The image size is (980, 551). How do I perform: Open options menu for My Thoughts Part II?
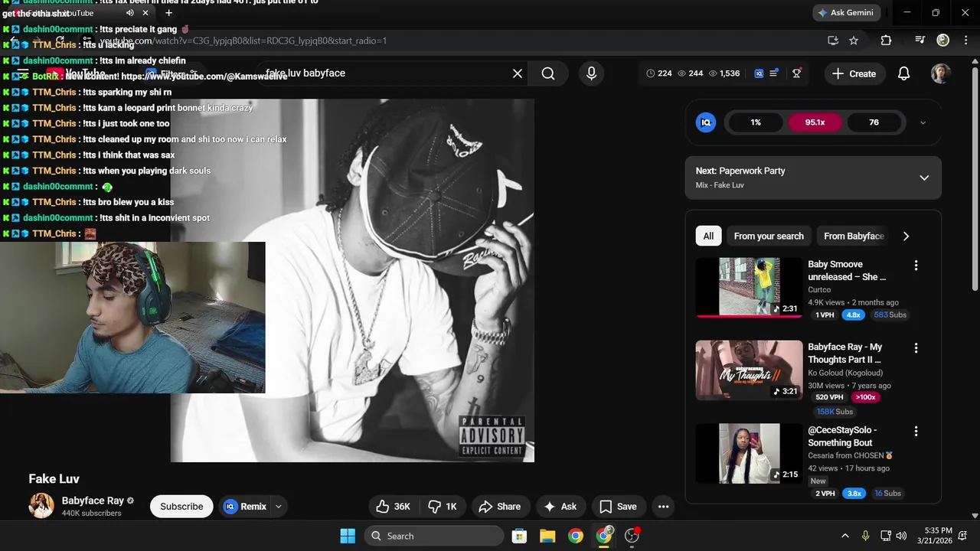point(916,348)
